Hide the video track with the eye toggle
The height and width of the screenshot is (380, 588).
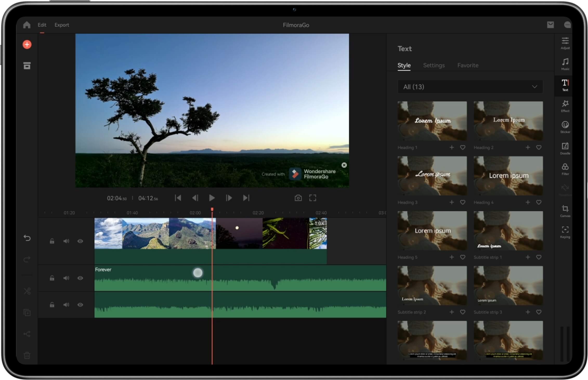80,241
